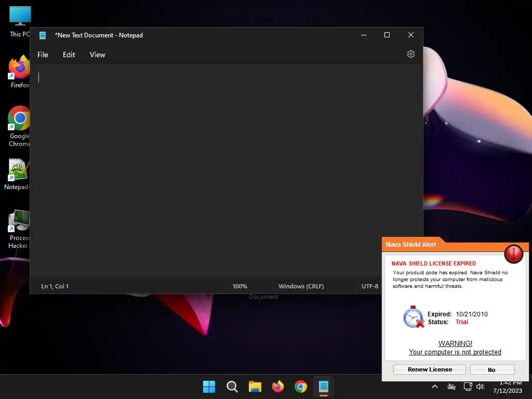Launch Chrome from the taskbar
Image resolution: width=532 pixels, height=399 pixels.
[301, 387]
